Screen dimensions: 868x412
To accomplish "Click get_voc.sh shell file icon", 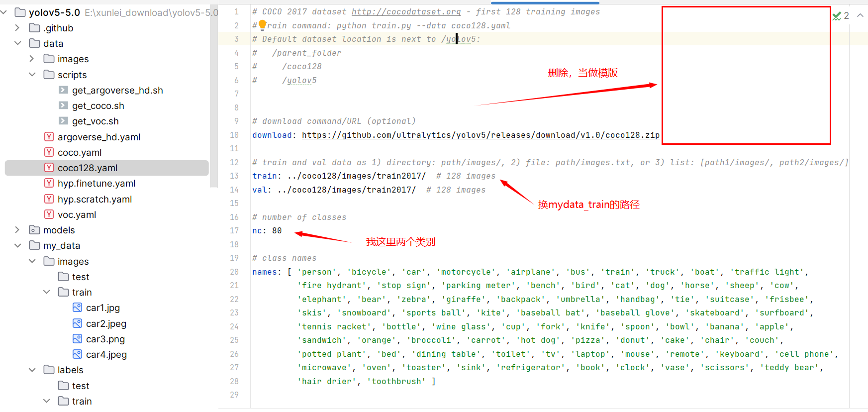I will pos(63,121).
